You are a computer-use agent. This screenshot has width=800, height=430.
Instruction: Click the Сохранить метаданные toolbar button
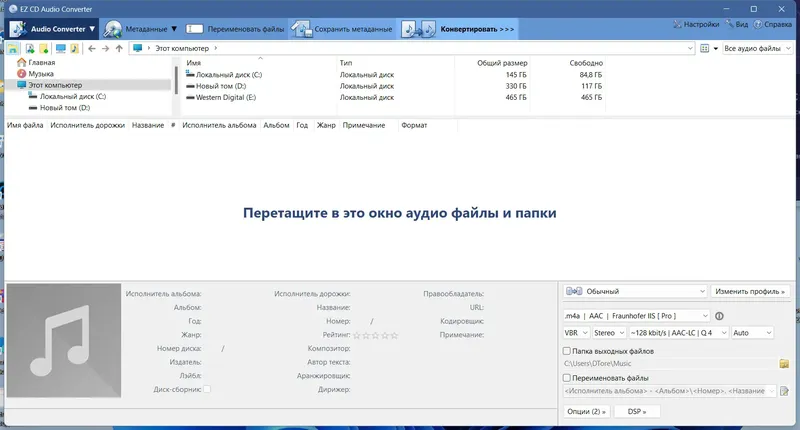coord(342,29)
